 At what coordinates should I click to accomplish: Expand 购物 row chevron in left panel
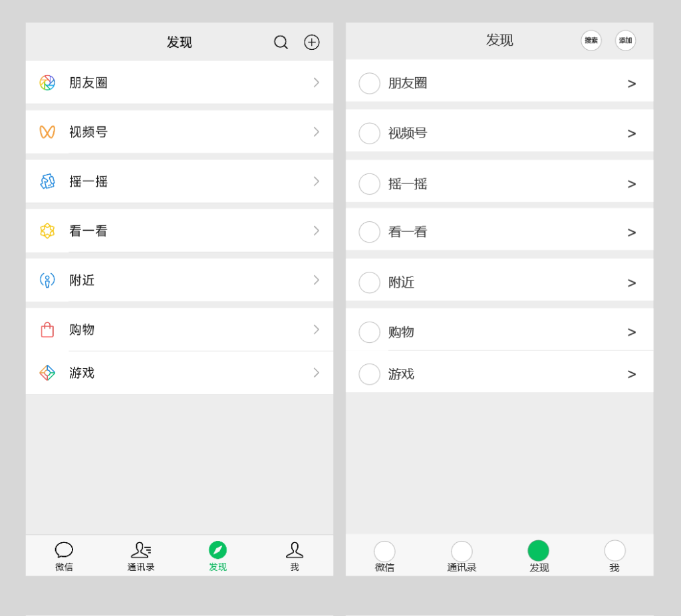[316, 330]
